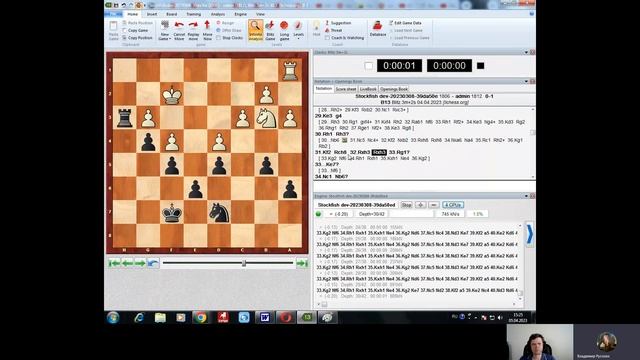Expand the blue chevron side panel
Screen dimensions: 640x360
(x=529, y=234)
